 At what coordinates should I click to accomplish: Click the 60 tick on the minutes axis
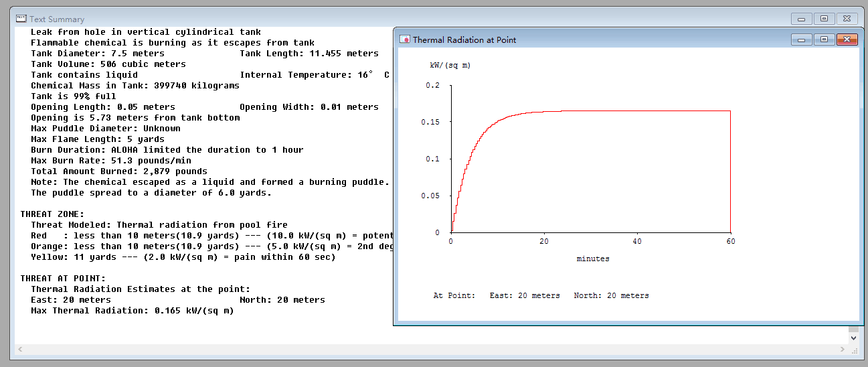coord(730,242)
